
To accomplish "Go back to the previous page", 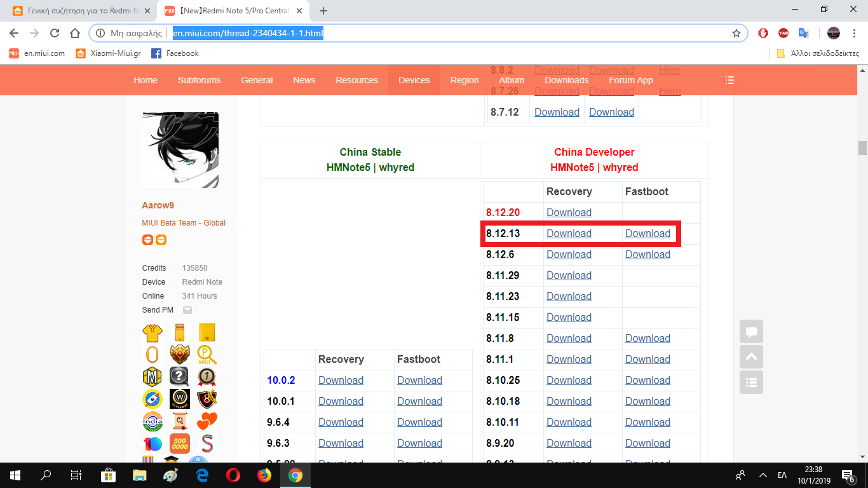I will pos(14,33).
